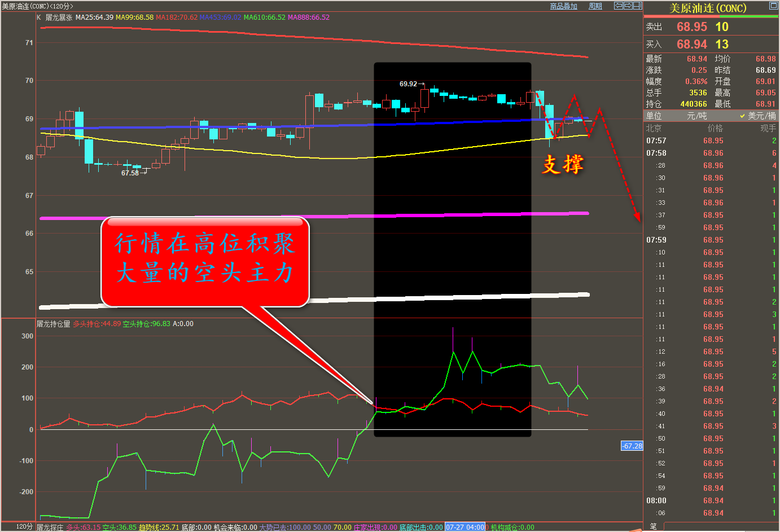Screen dimensions: 780x532
Task: Click the 屠龙暴涨 indicator name
Action: [x=59, y=17]
